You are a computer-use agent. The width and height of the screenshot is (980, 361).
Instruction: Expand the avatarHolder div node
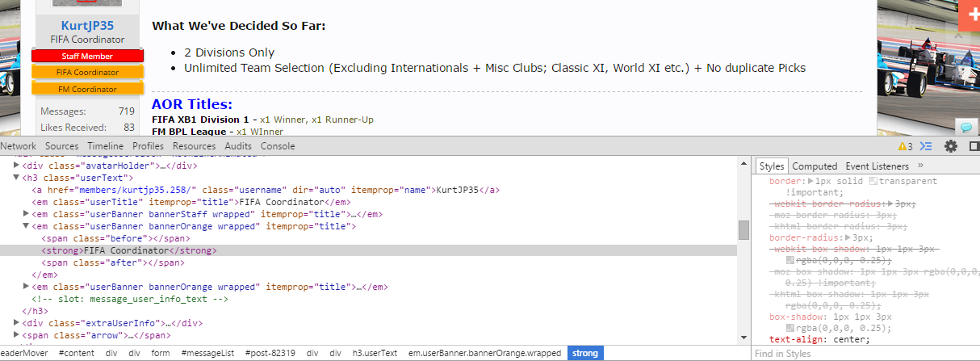click(x=16, y=166)
